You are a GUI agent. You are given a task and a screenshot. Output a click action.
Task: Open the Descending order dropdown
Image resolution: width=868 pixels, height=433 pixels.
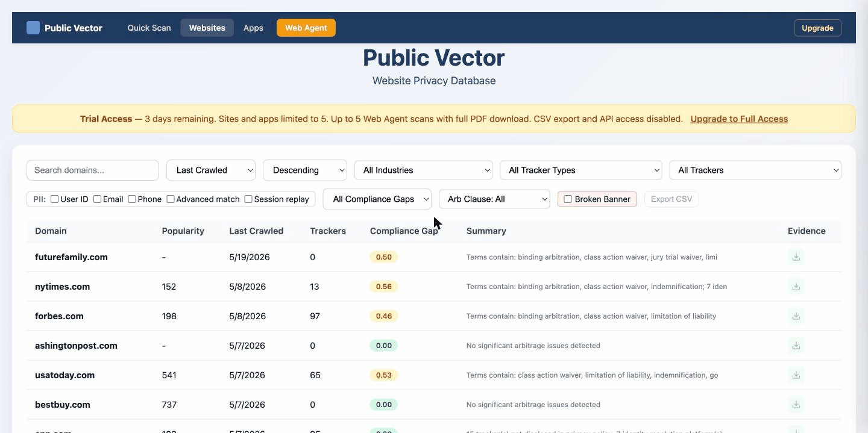(305, 170)
